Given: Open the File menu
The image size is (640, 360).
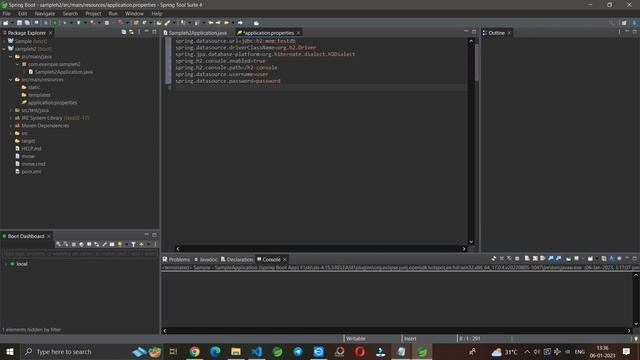Looking at the screenshot, I should 7,13.
